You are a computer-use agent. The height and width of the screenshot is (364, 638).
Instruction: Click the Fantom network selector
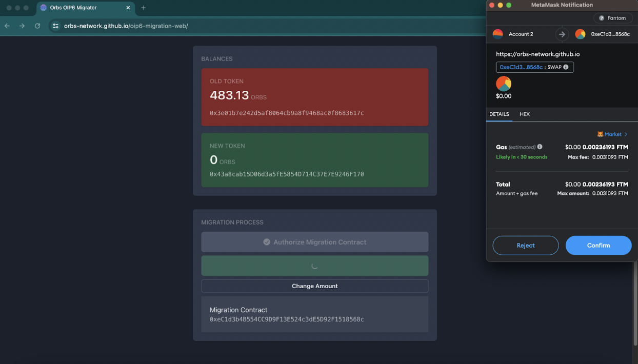point(613,18)
